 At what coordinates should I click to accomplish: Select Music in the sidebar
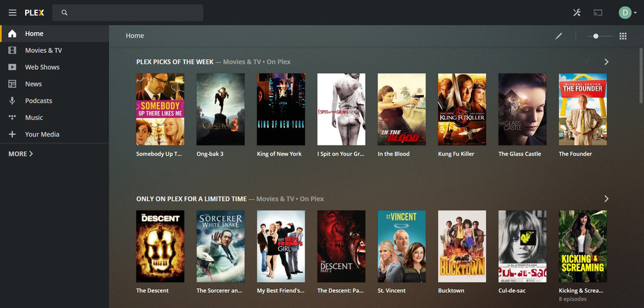[x=55, y=117]
